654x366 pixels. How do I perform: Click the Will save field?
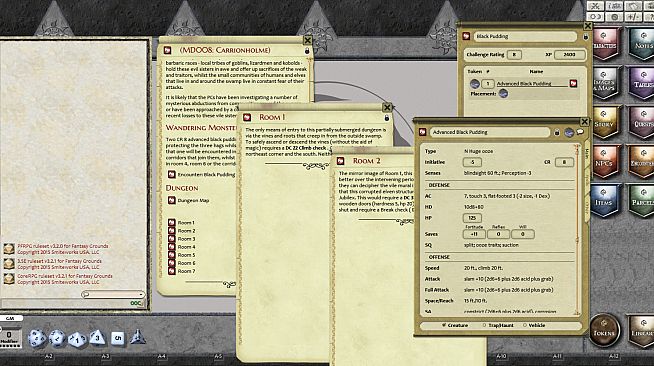click(523, 234)
